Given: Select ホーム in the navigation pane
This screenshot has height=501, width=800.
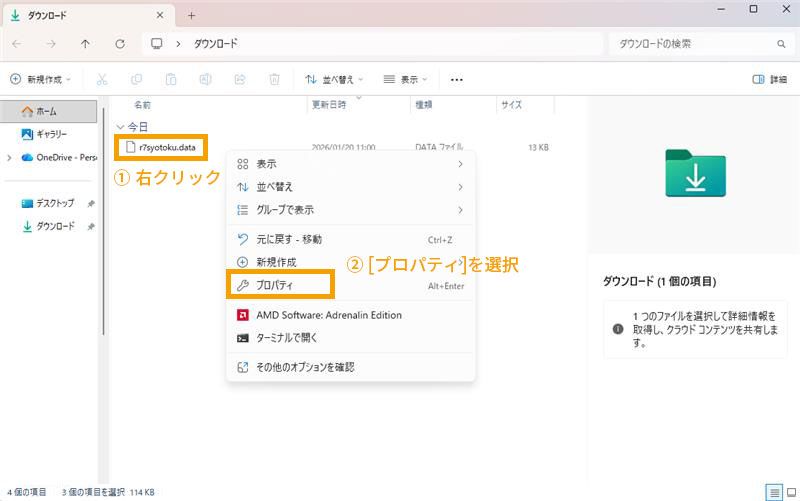Looking at the screenshot, I should pos(48,111).
